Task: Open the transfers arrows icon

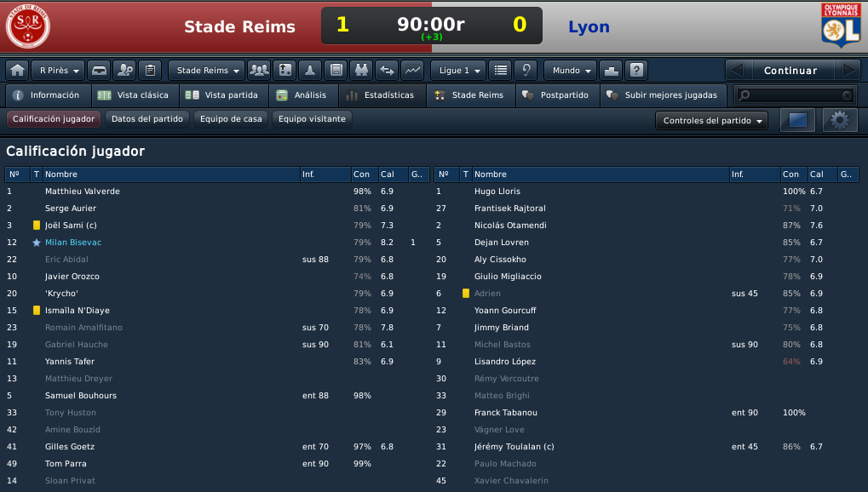Action: tap(387, 71)
